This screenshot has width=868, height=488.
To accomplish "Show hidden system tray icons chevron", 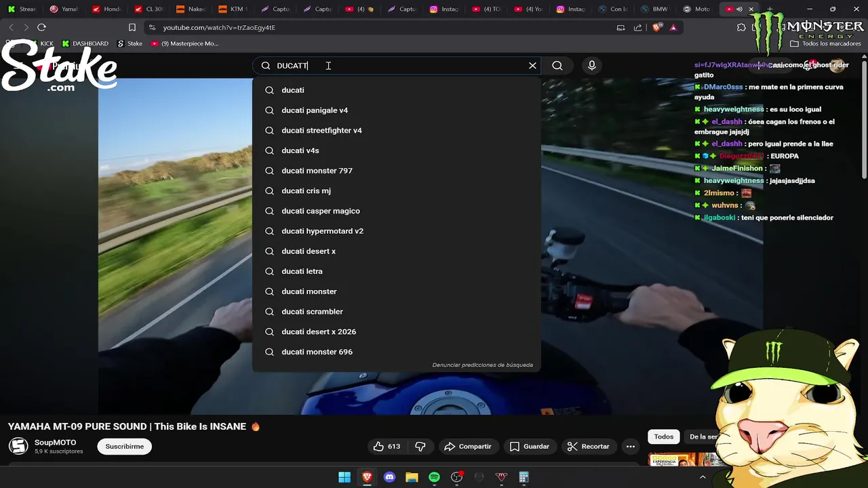I will (703, 477).
